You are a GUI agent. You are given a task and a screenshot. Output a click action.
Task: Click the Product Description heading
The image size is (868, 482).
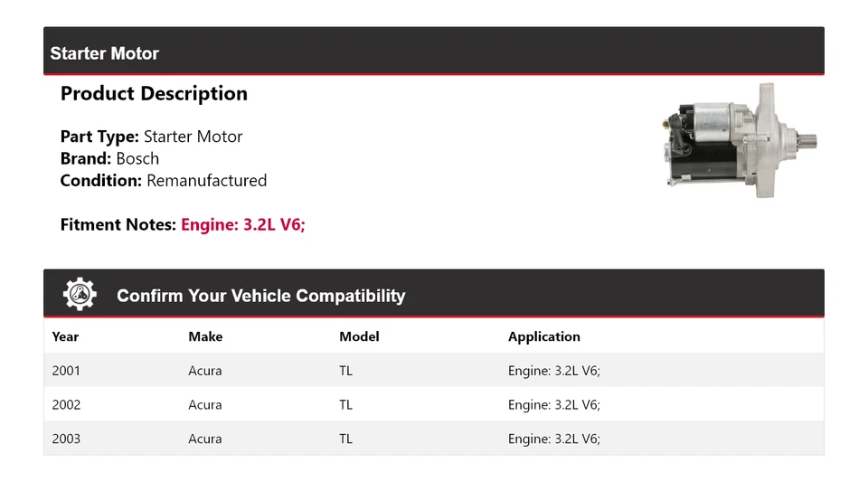[154, 93]
